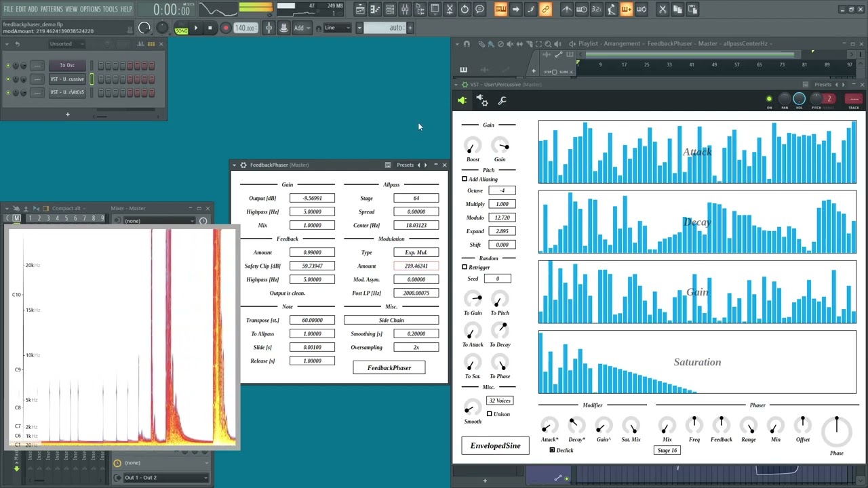The width and height of the screenshot is (868, 488).
Task: Click the EnvelopedSine logo button
Action: [496, 445]
